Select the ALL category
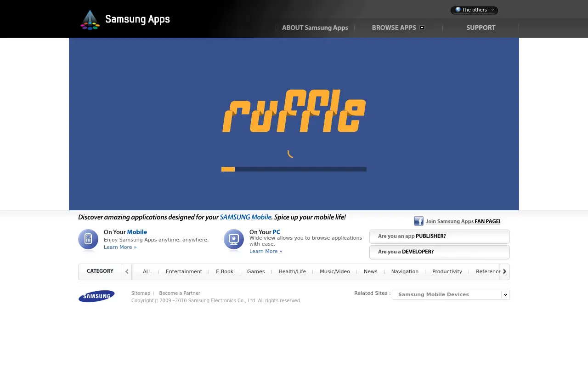This screenshot has height=368, width=588. point(147,271)
